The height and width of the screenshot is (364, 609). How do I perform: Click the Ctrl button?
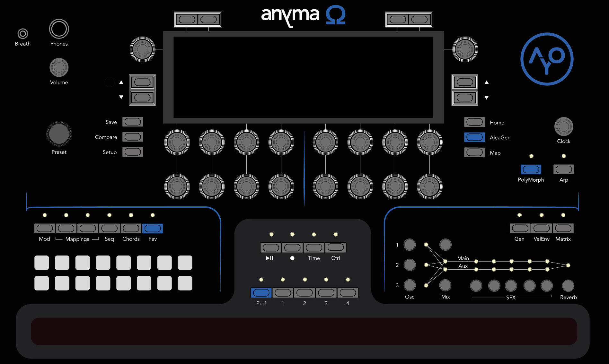pyautogui.click(x=336, y=247)
